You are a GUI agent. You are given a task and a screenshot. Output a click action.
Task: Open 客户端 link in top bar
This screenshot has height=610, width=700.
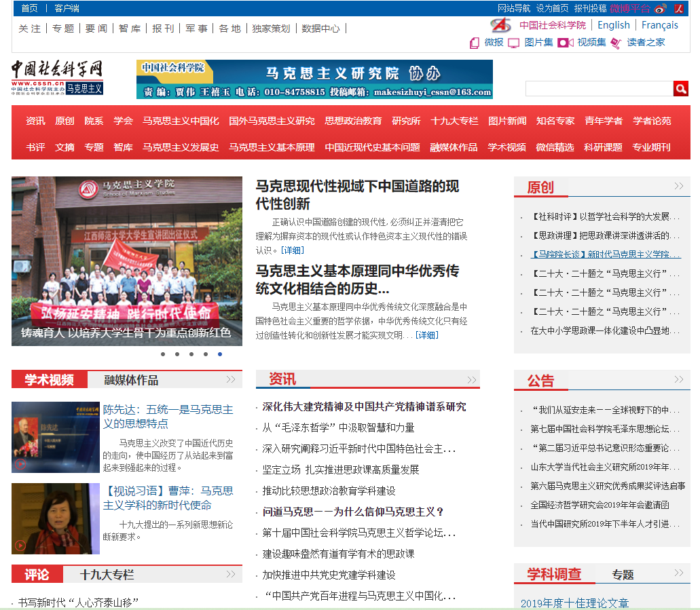67,8
